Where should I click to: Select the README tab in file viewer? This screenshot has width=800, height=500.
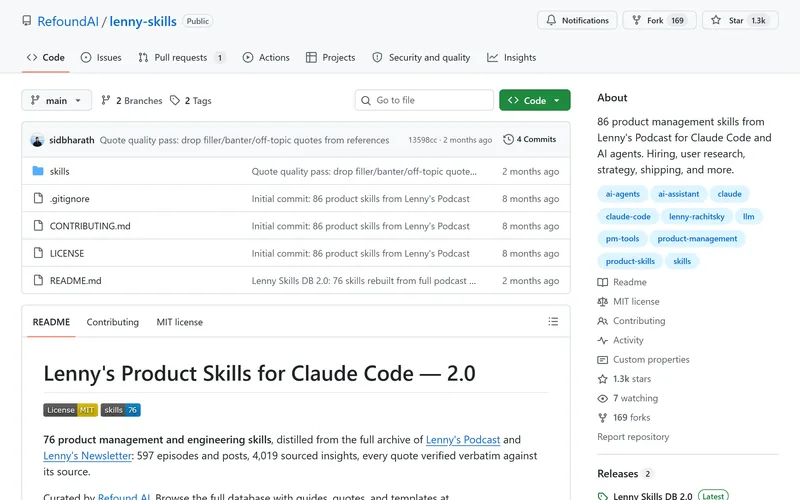[51, 322]
